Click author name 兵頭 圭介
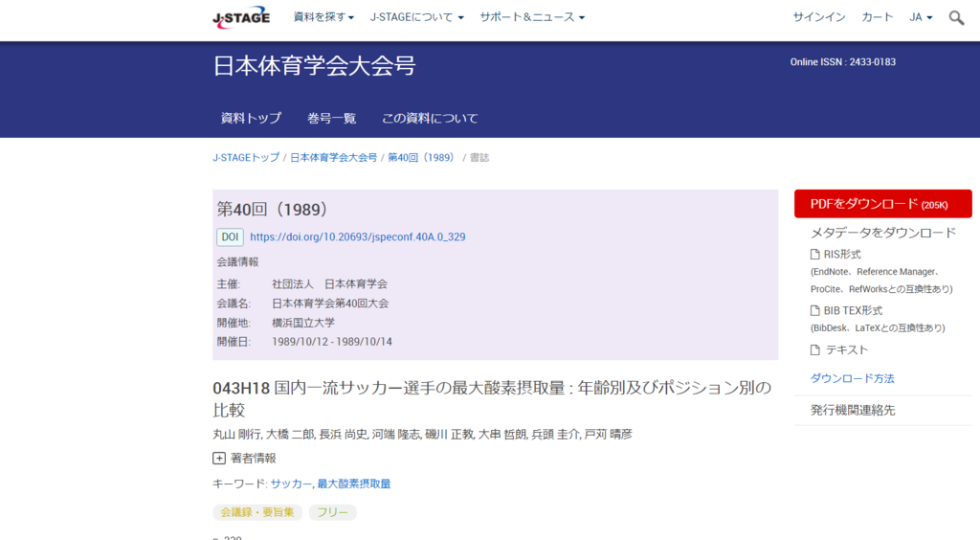 tap(556, 434)
